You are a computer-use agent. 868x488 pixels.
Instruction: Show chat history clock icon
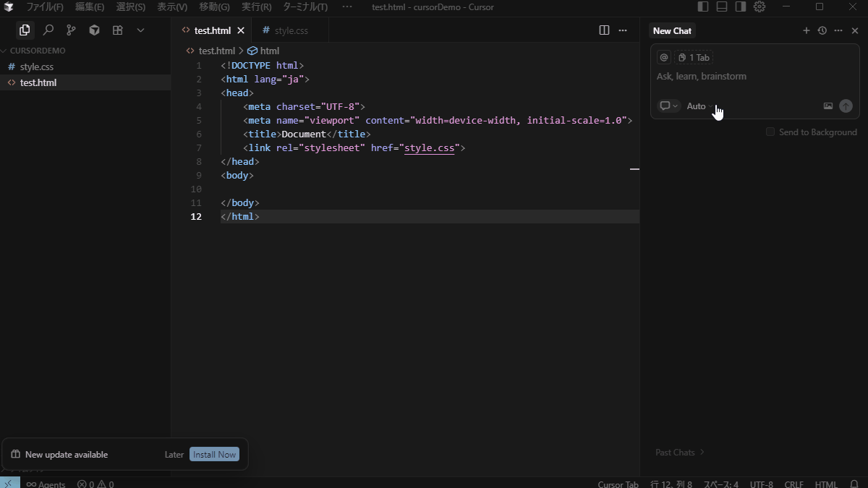point(822,30)
